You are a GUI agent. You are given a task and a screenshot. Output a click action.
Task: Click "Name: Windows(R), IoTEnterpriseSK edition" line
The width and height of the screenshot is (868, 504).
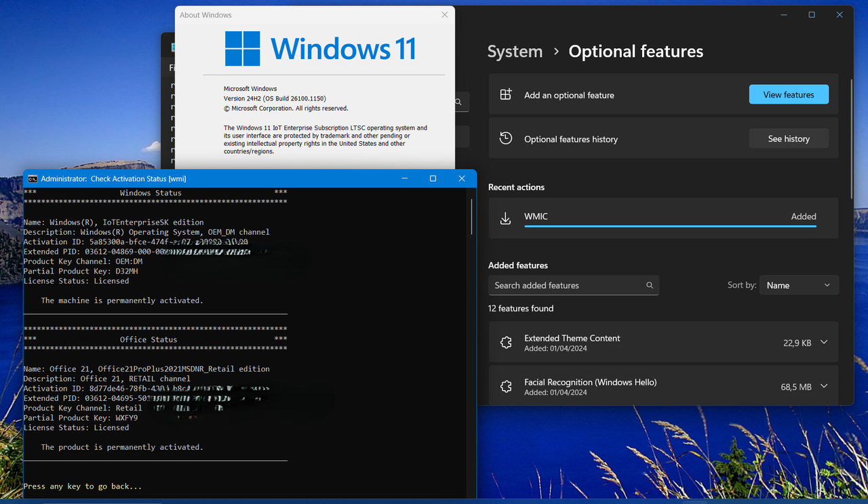(113, 222)
